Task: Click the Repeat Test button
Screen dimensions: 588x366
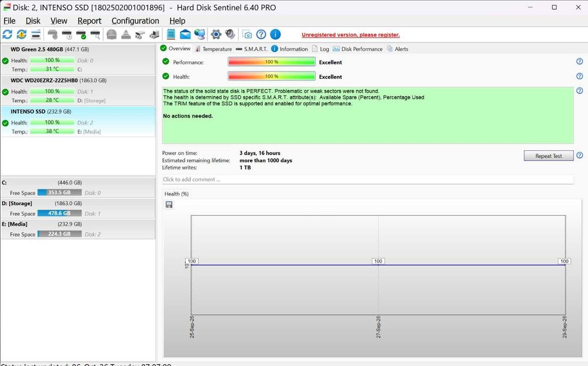Action: [x=549, y=156]
